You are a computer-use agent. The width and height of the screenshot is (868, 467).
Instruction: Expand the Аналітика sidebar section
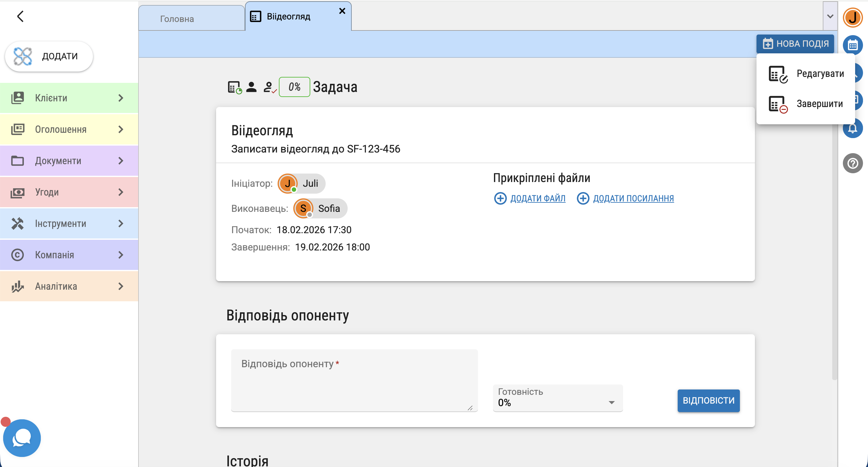tap(69, 286)
